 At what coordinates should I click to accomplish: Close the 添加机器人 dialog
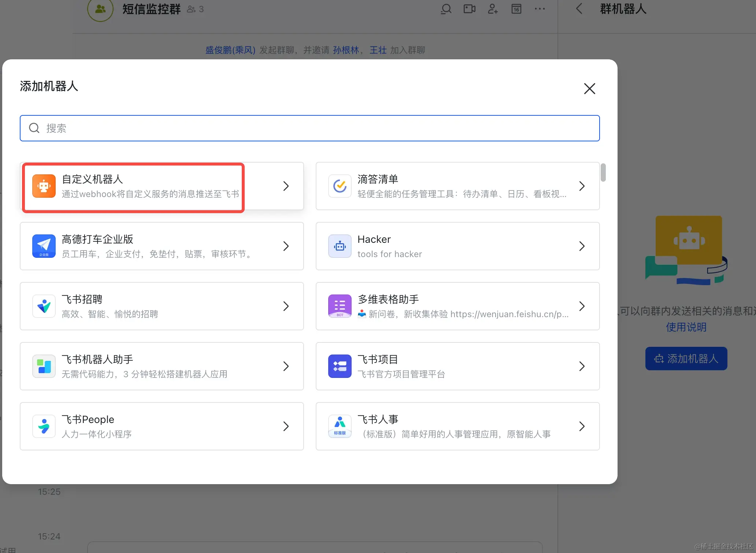click(589, 89)
